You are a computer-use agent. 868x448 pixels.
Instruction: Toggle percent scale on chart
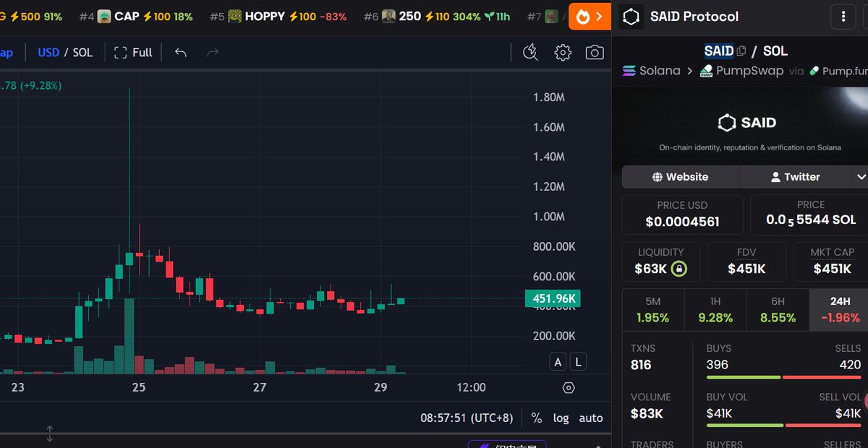536,418
